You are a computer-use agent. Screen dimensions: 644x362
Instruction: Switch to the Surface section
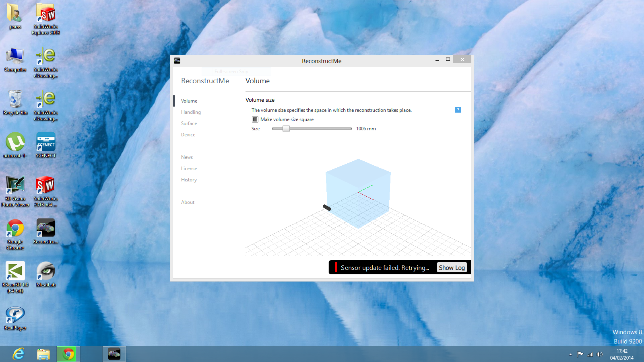pyautogui.click(x=189, y=123)
